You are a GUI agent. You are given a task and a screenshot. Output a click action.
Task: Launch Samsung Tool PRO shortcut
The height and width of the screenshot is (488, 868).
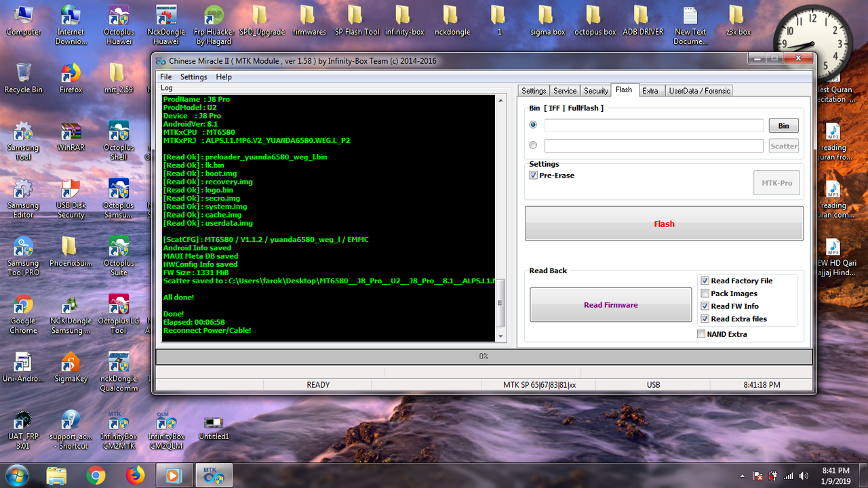23,256
